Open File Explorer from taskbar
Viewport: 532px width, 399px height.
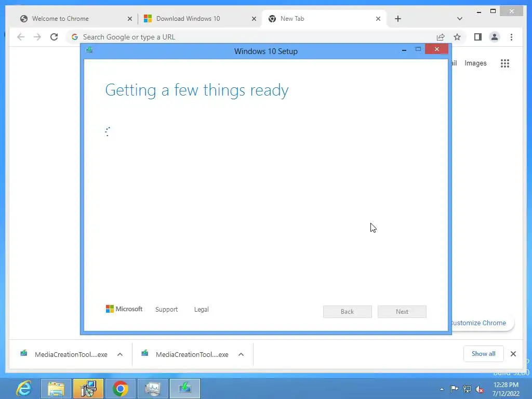click(x=56, y=389)
